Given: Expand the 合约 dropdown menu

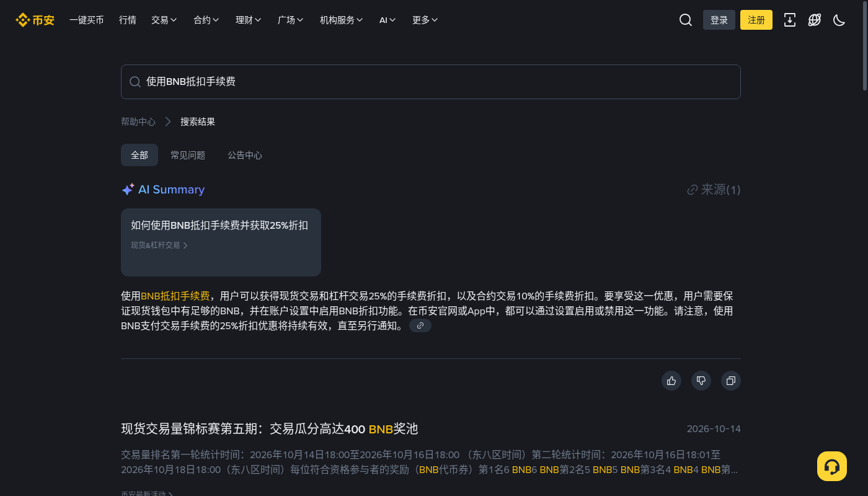Looking at the screenshot, I should coord(206,20).
